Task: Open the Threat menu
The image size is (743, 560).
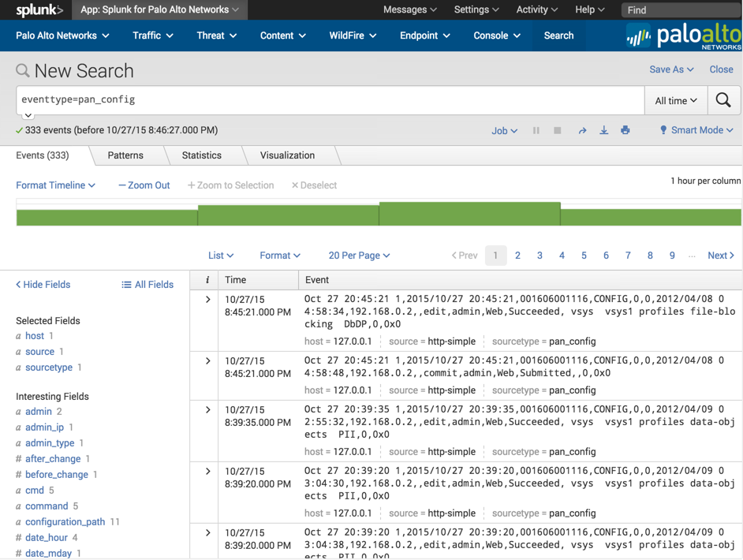Action: click(x=216, y=35)
